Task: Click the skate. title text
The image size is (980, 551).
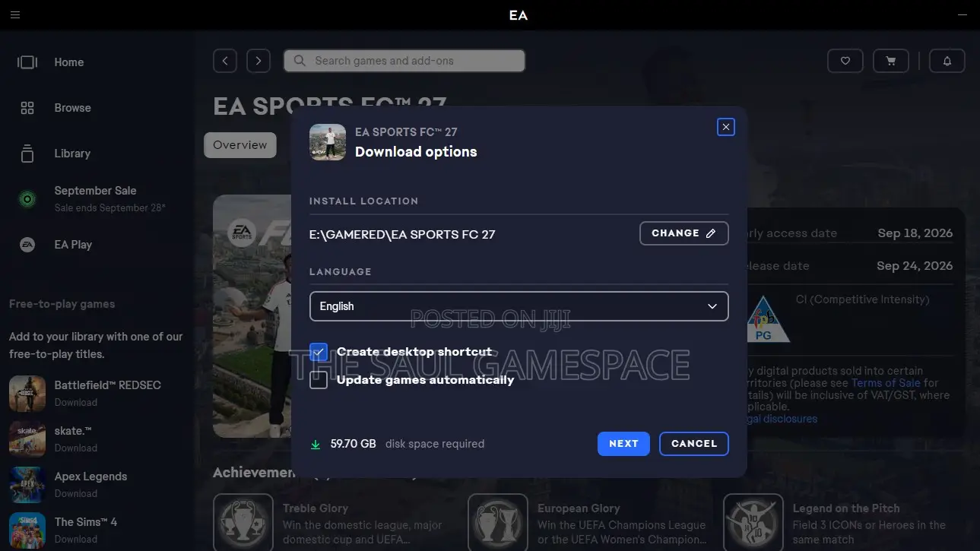Action: coord(73,431)
